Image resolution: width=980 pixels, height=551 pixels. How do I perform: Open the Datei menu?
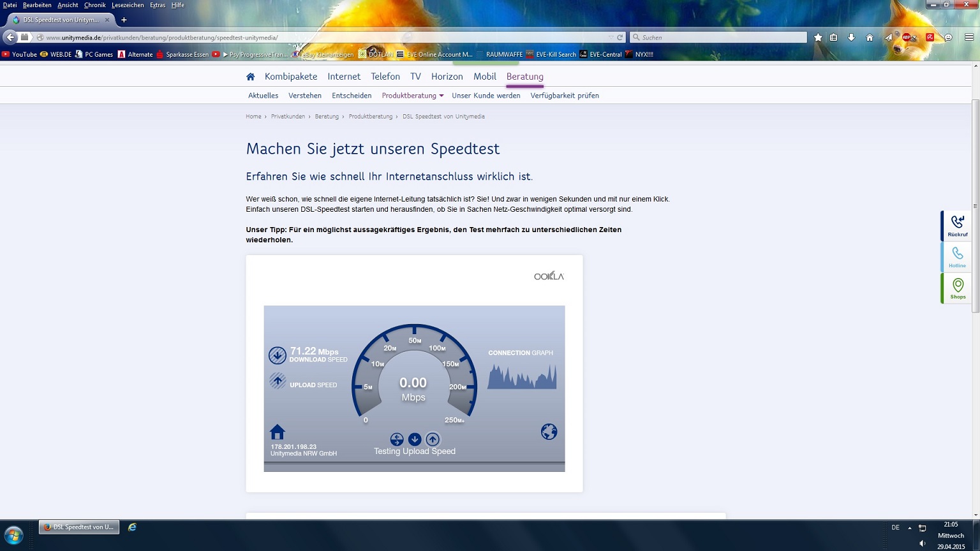tap(10, 5)
